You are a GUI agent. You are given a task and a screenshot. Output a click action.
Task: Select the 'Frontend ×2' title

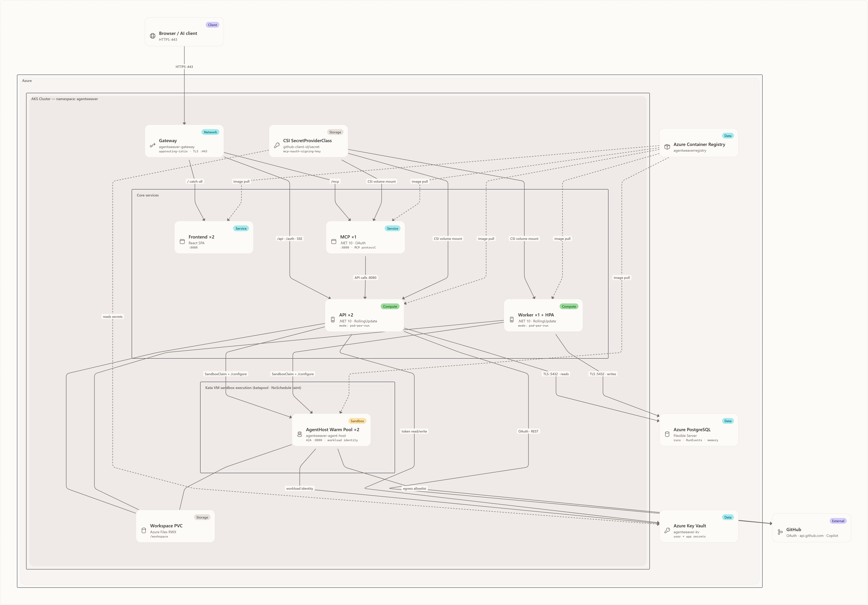202,237
